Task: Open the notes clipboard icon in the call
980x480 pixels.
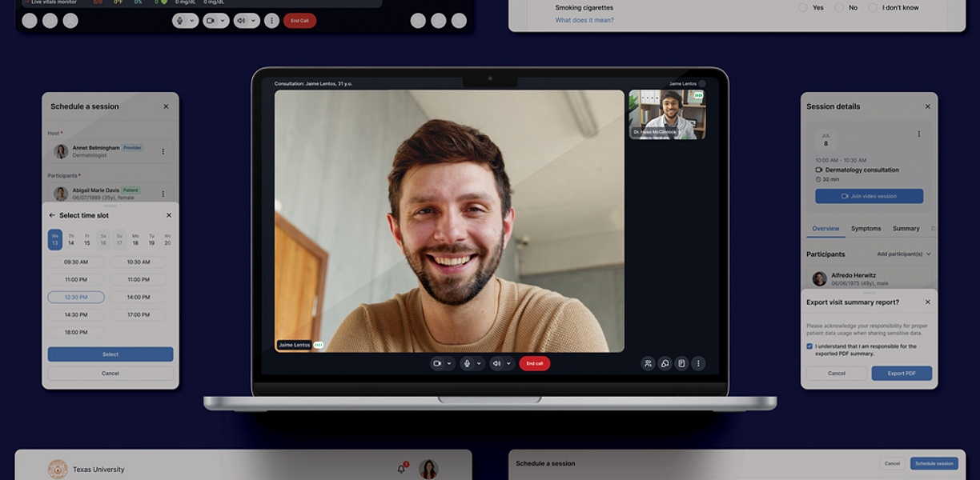Action: (681, 363)
